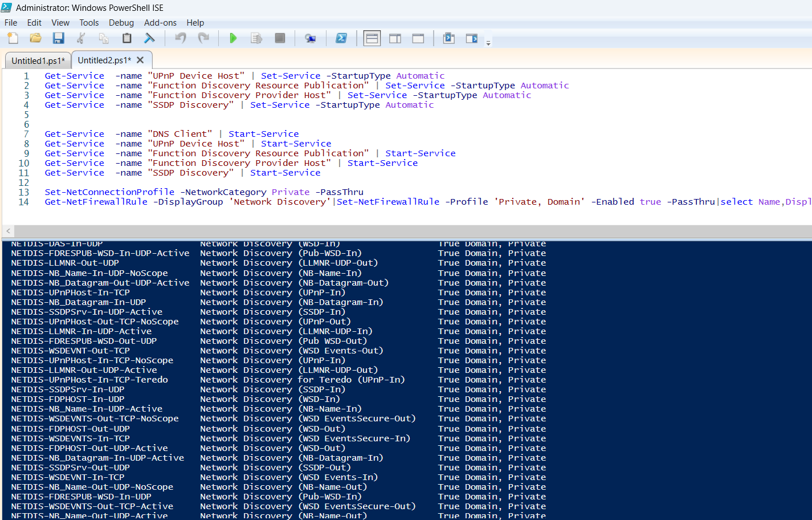
Task: Show Command Window icon
Action: (x=449, y=38)
